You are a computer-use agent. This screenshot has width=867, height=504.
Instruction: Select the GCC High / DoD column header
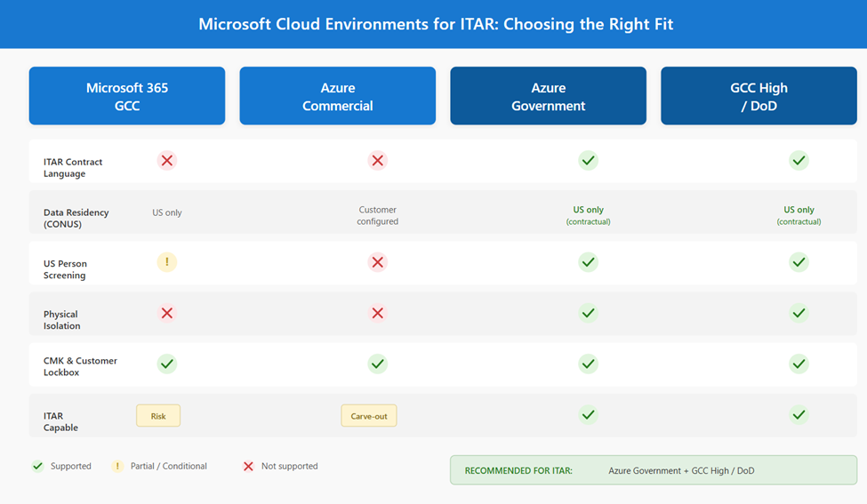point(759,96)
